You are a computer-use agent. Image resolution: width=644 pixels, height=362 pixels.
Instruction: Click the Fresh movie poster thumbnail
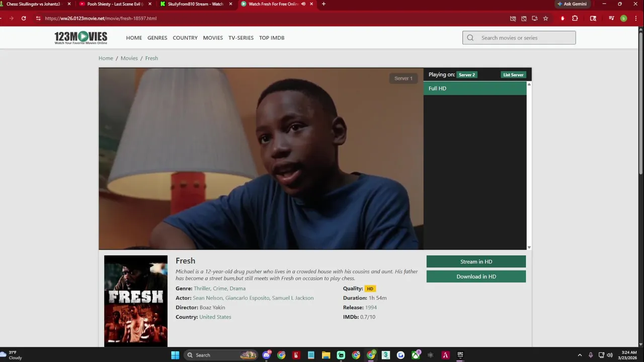pos(136,301)
